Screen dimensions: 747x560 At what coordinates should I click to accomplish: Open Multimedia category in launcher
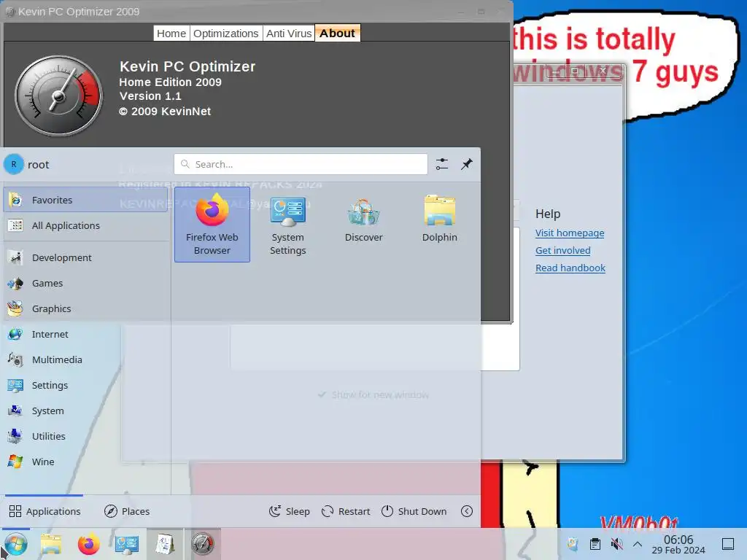86,359
